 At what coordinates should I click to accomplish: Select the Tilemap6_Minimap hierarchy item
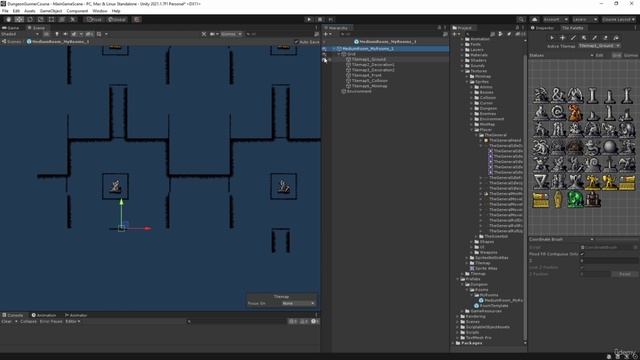(x=369, y=86)
